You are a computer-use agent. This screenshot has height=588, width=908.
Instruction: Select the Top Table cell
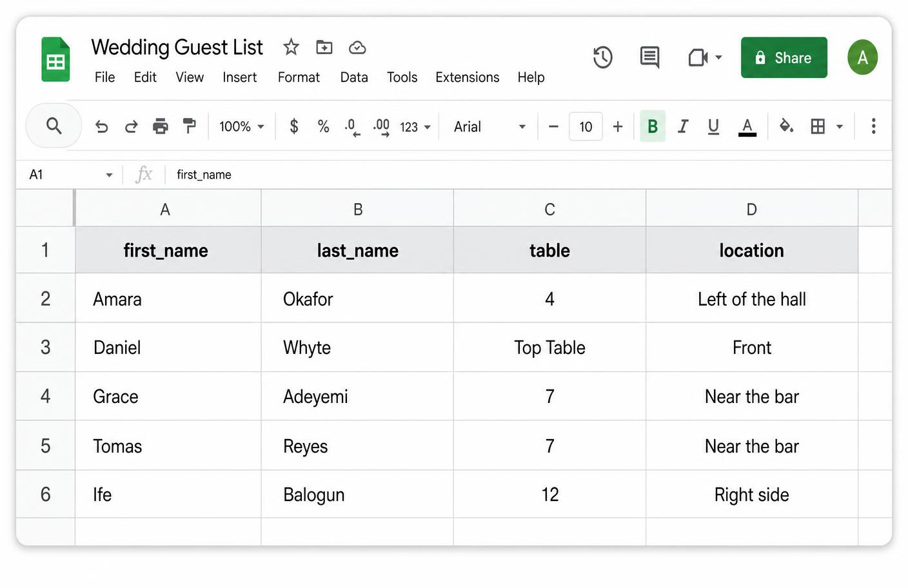coord(549,348)
